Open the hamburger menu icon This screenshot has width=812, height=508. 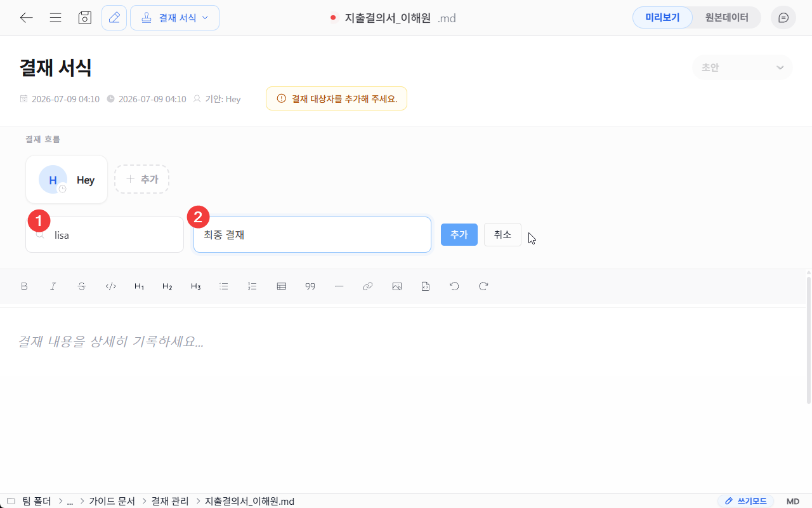tap(55, 18)
